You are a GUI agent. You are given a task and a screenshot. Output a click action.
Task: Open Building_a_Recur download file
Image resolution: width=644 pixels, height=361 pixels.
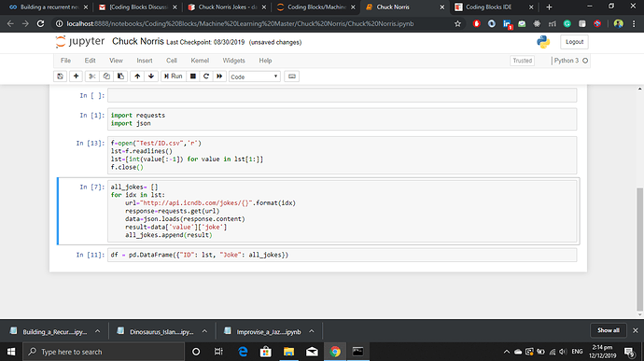pyautogui.click(x=49, y=331)
